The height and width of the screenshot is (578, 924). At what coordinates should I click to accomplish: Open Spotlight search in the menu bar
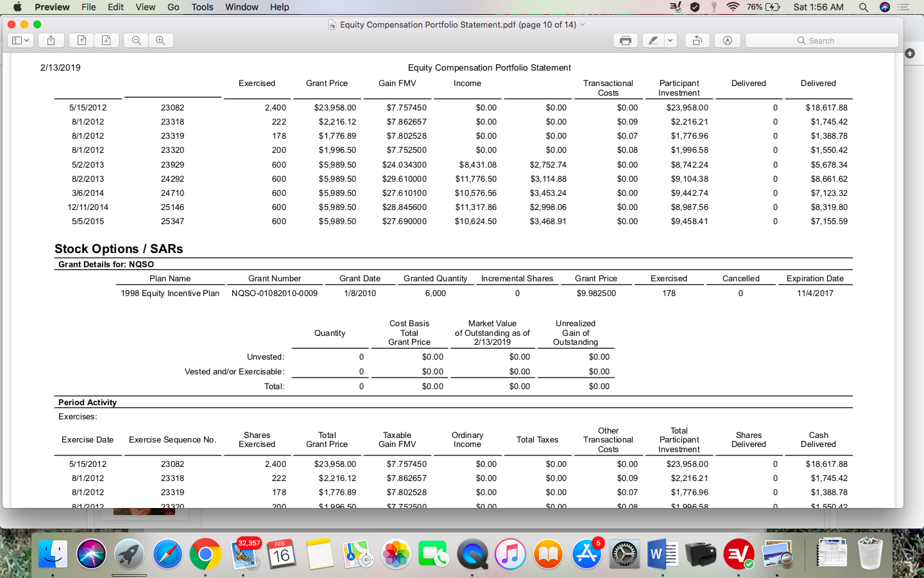point(864,7)
